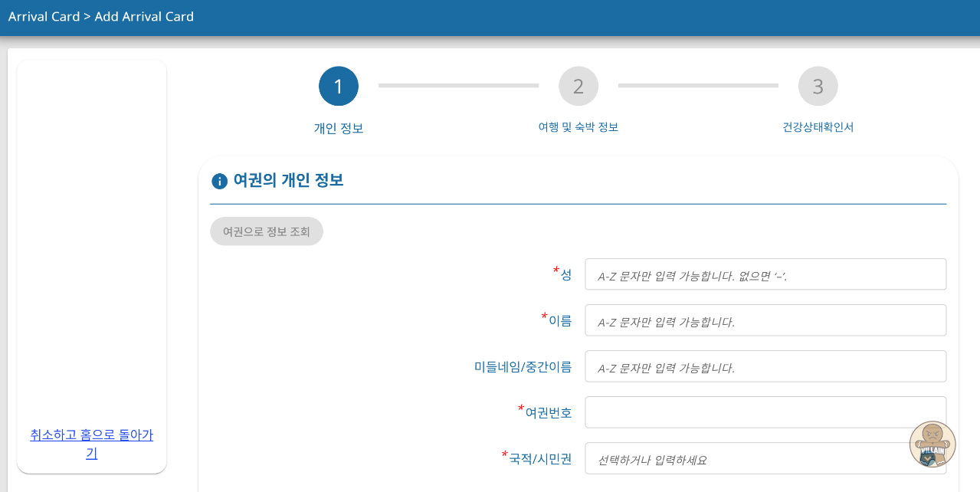The image size is (980, 492).
Task: Click the Arrival Card breadcrumb
Action: point(44,16)
